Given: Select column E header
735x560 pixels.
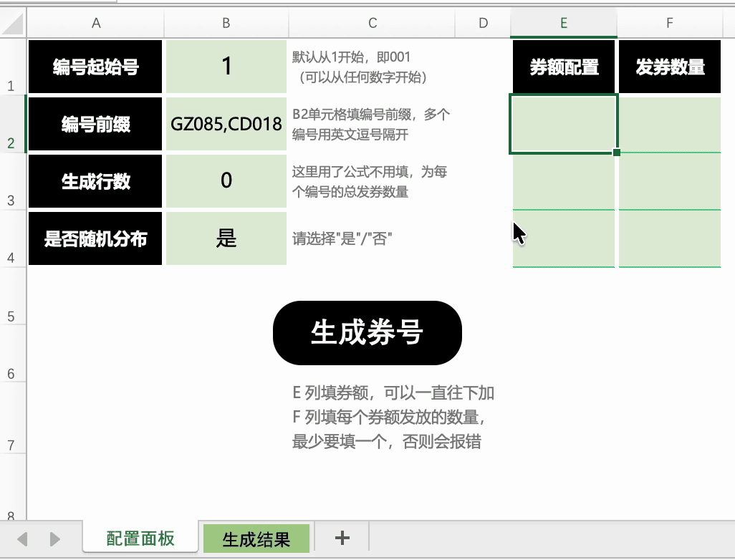Looking at the screenshot, I should [564, 23].
